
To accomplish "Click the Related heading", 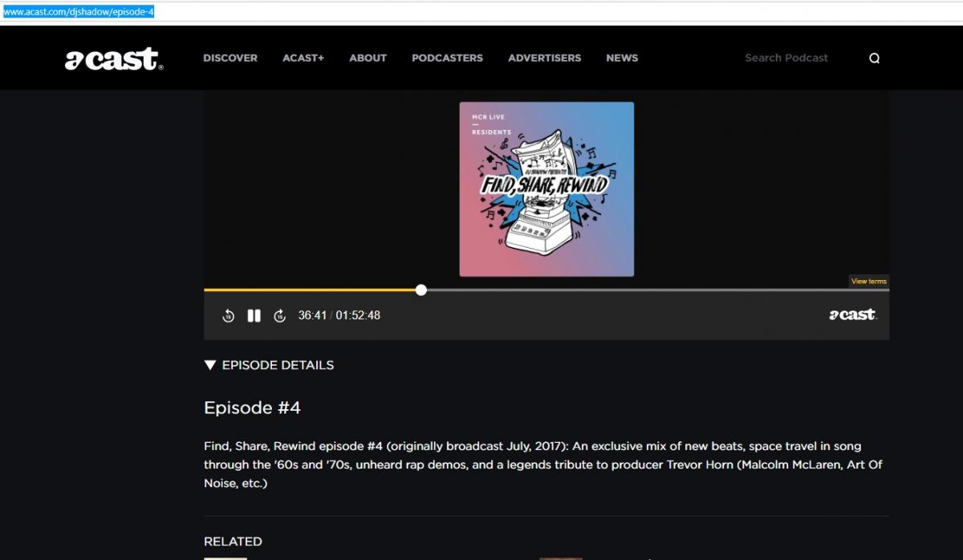I will (233, 542).
